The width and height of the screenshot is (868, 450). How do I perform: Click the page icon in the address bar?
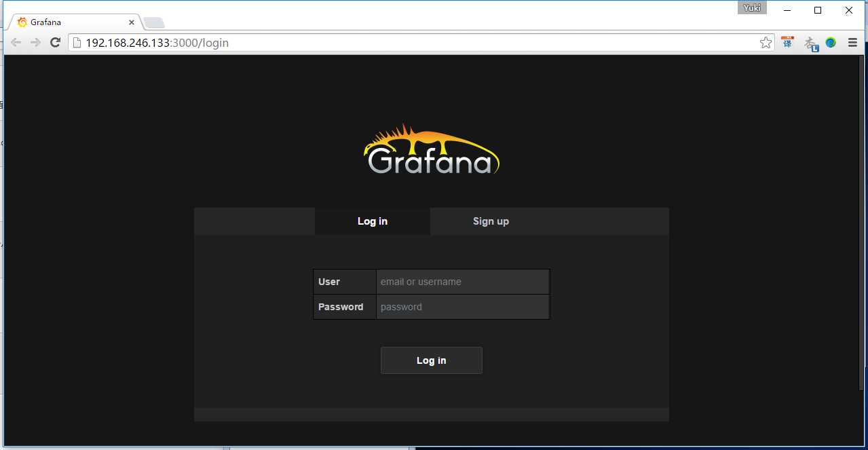coord(77,43)
